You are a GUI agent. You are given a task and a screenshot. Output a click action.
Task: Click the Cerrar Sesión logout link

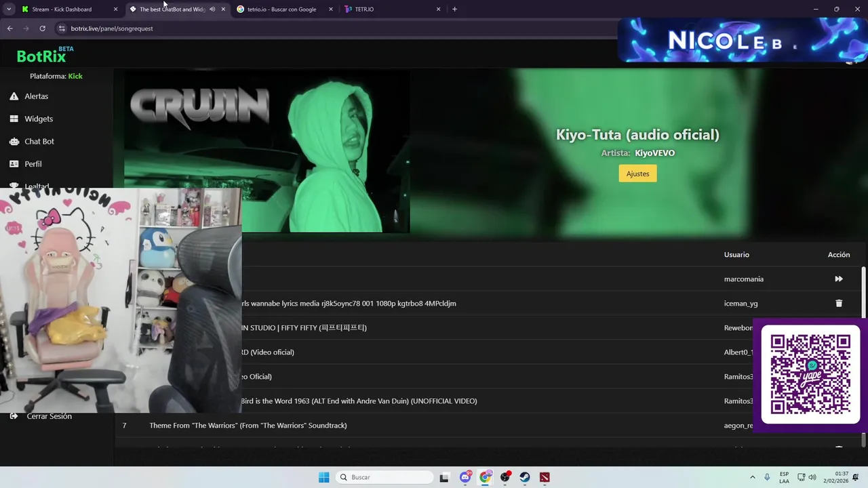point(41,416)
